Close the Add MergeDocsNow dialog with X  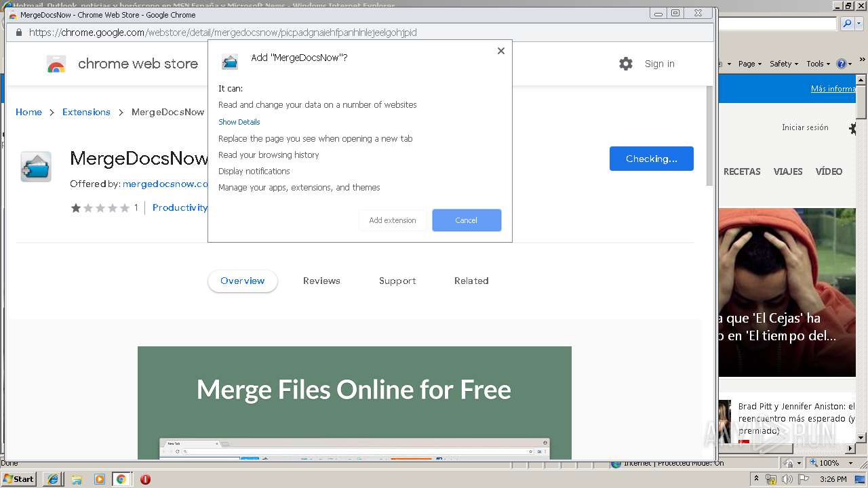(x=501, y=51)
